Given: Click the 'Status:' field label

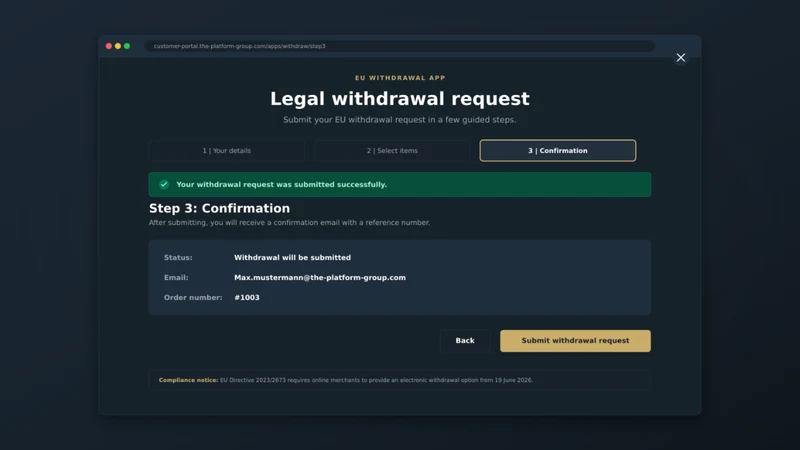Looking at the screenshot, I should [x=178, y=258].
